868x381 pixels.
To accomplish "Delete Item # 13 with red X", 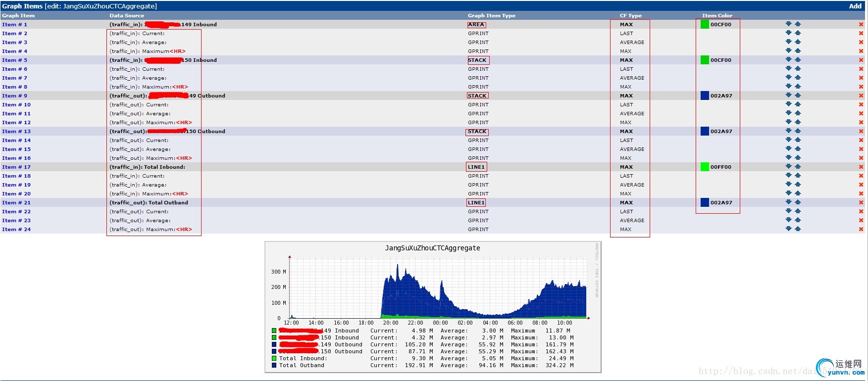I will (x=861, y=131).
